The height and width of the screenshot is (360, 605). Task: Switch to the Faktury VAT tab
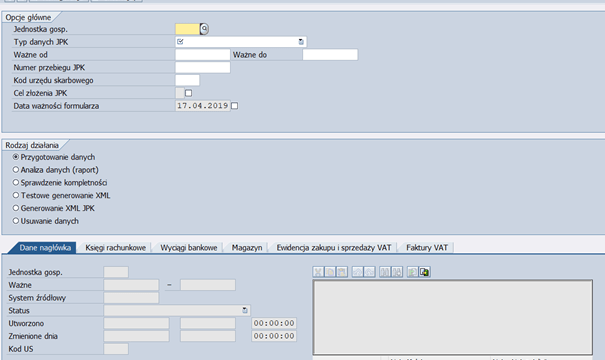[x=427, y=248]
